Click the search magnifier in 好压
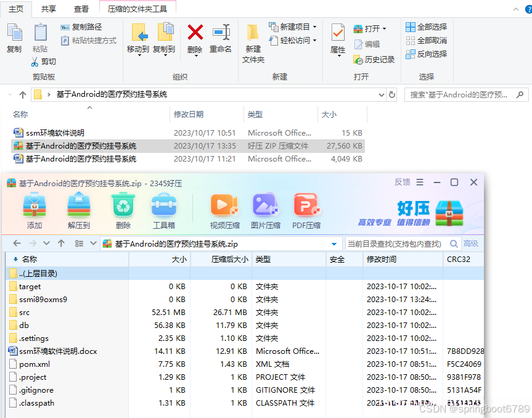532x418 pixels. [454, 244]
